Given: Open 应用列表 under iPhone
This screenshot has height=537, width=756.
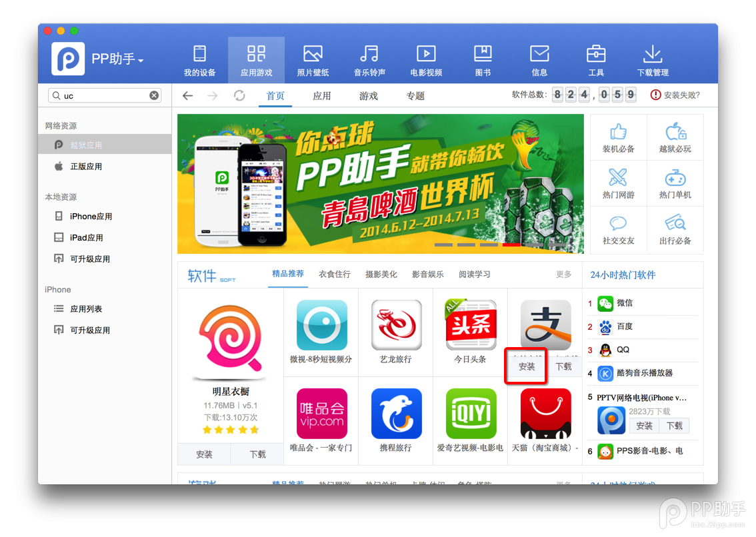Looking at the screenshot, I should click(105, 308).
